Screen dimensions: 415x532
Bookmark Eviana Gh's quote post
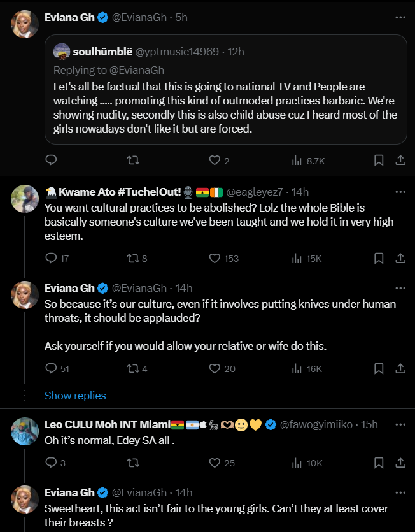pyautogui.click(x=378, y=161)
